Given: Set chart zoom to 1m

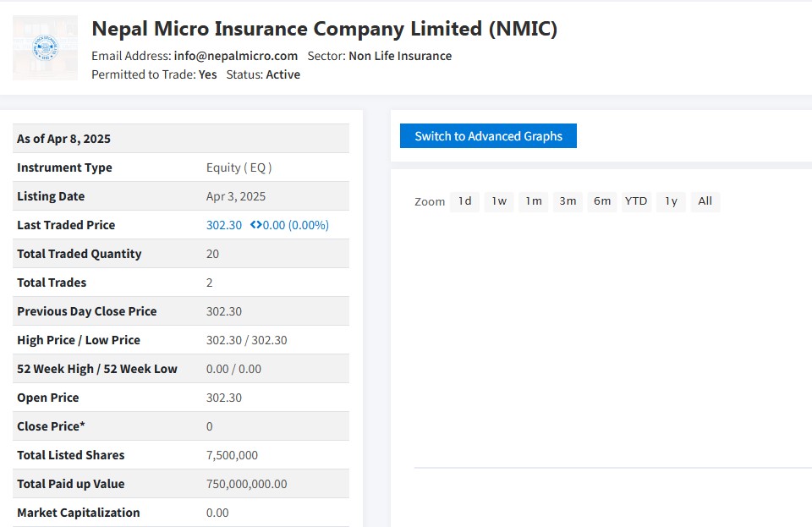Looking at the screenshot, I should tap(534, 201).
